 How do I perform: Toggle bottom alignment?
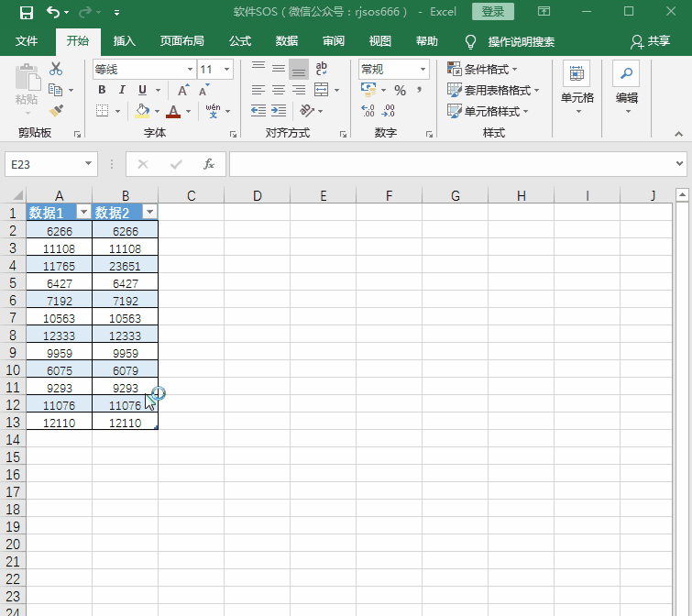click(299, 69)
